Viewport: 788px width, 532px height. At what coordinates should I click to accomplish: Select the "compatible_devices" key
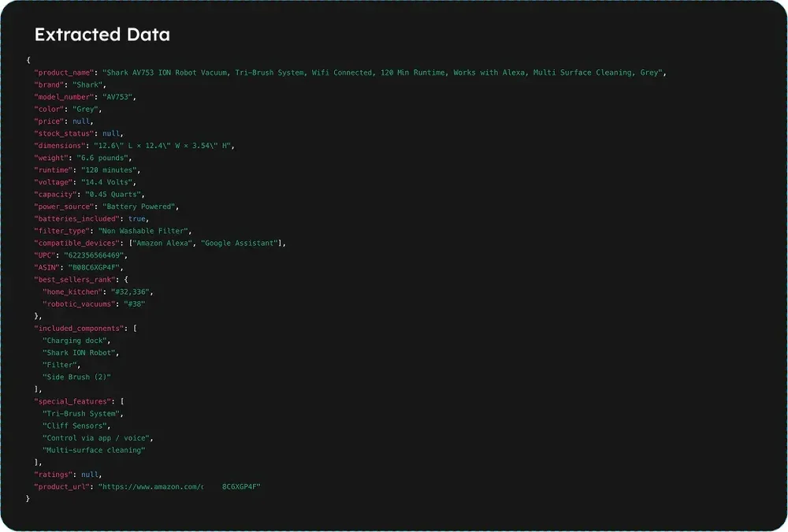tap(77, 243)
